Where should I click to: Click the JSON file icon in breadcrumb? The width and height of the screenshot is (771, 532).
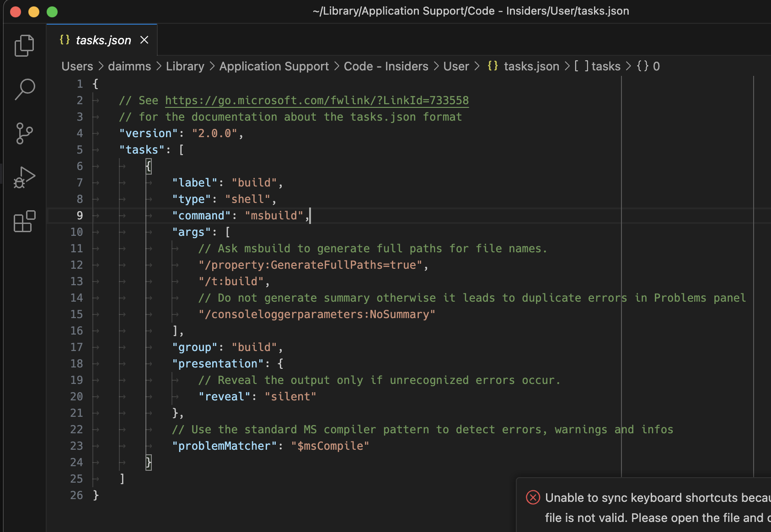coord(493,66)
